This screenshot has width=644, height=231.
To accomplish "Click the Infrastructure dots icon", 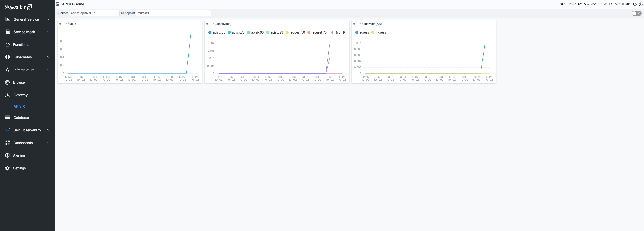I will click(8, 70).
